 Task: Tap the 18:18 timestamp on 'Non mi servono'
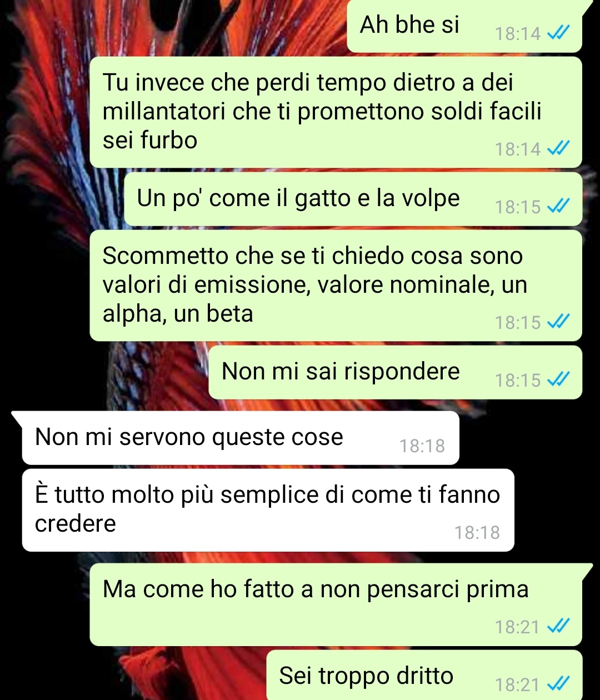[422, 446]
